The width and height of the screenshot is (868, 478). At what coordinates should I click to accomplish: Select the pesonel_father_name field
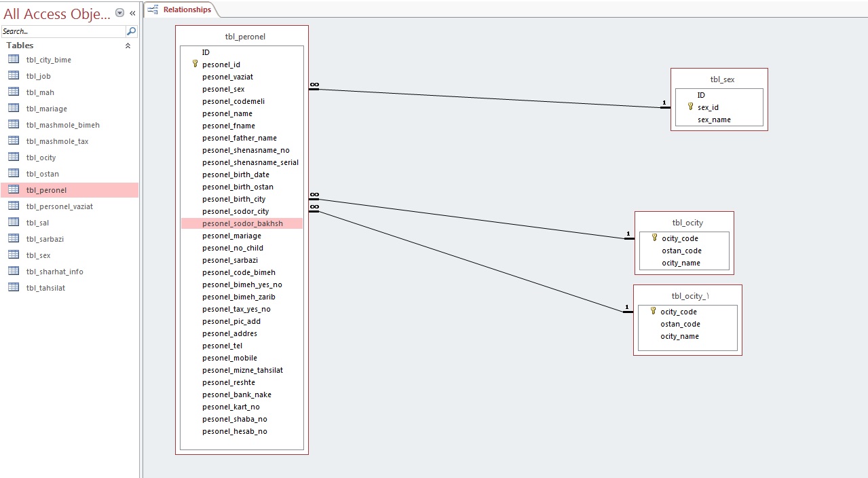(242, 138)
